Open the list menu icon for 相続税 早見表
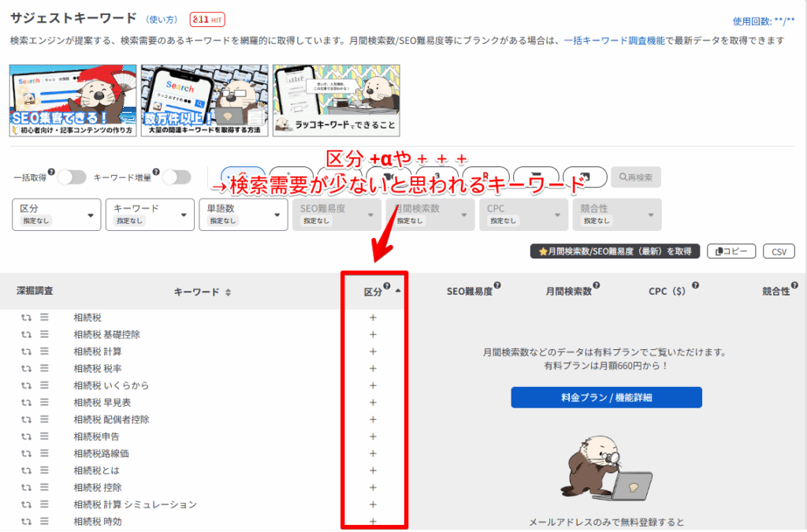807x532 pixels. (45, 402)
